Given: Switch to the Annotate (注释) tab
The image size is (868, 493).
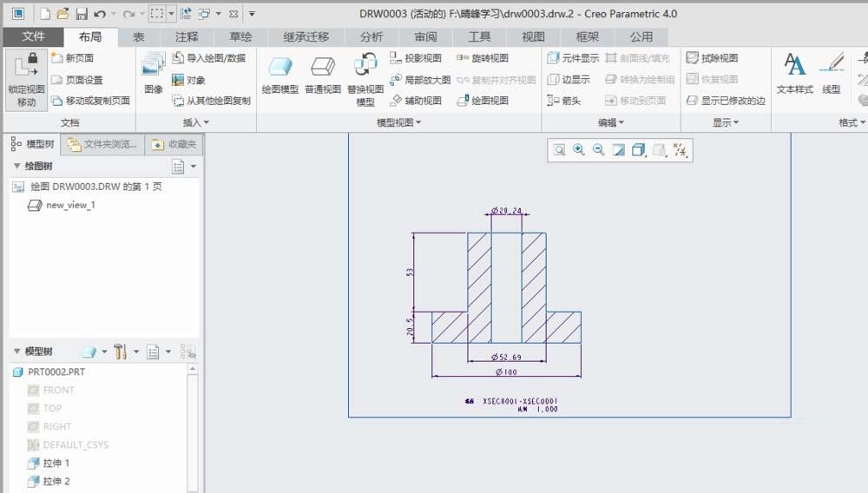Looking at the screenshot, I should tap(187, 37).
